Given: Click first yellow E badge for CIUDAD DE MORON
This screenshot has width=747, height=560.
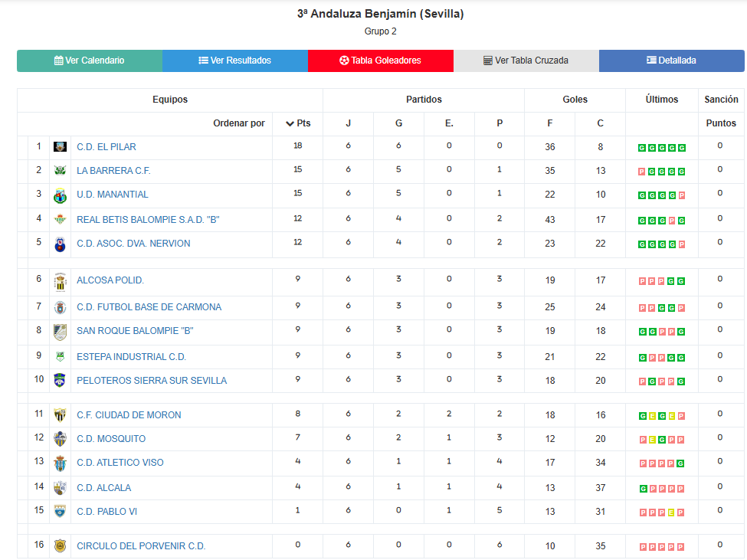Looking at the screenshot, I should [x=653, y=416].
